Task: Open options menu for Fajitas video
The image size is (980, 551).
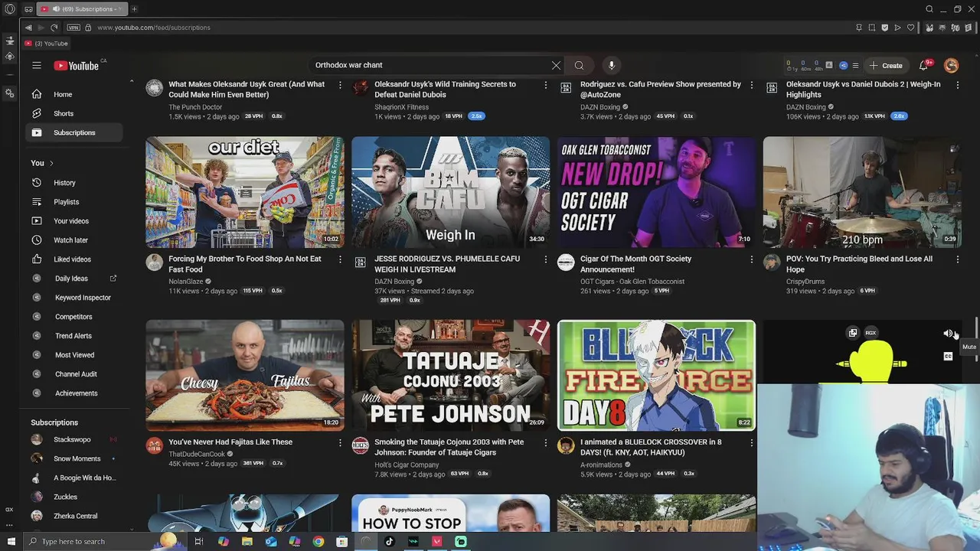Action: click(x=340, y=442)
